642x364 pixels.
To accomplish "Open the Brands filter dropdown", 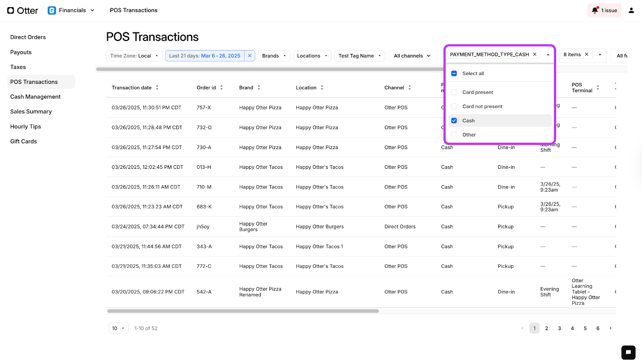I will (274, 56).
